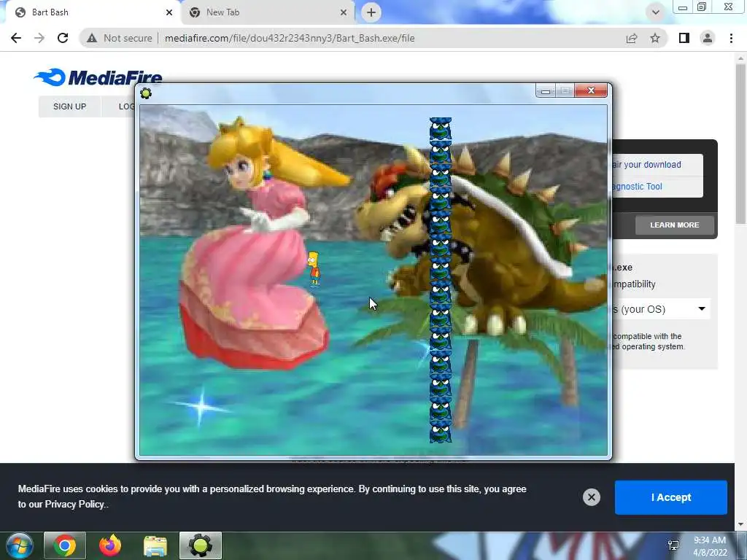
Task: Share this page via share icon
Action: click(x=632, y=38)
